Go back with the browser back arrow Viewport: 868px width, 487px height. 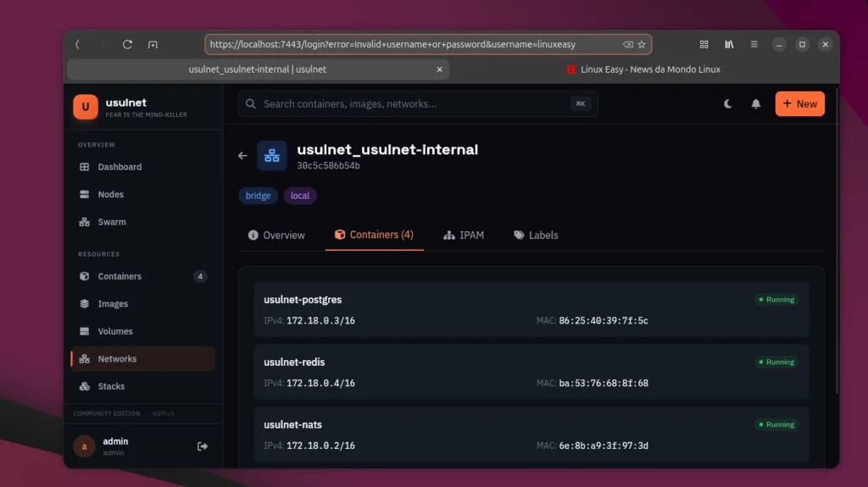[77, 44]
